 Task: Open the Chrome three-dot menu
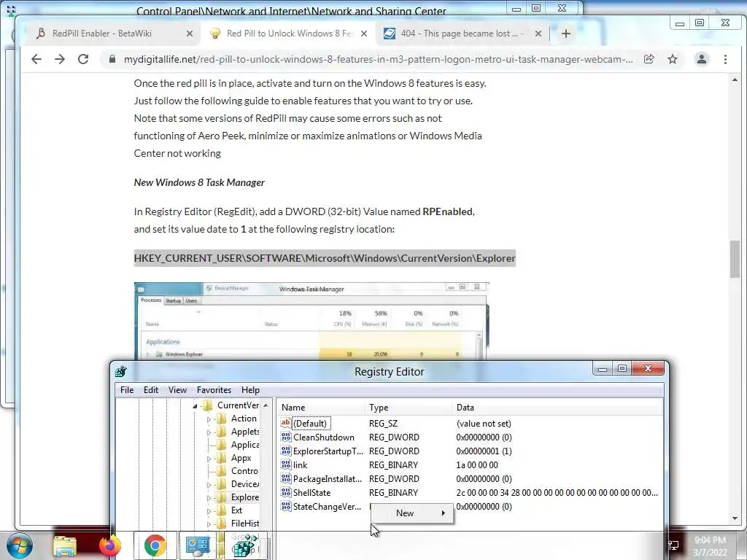(x=725, y=59)
